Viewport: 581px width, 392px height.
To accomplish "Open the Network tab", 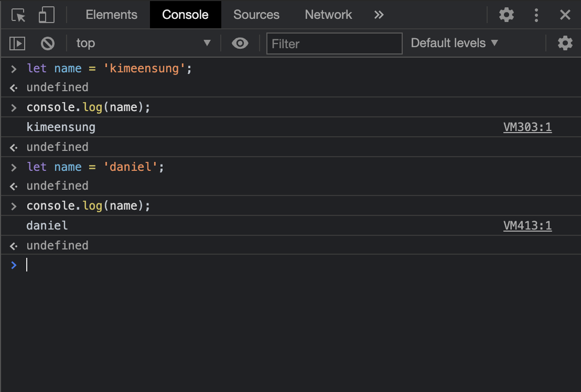I will pos(328,15).
